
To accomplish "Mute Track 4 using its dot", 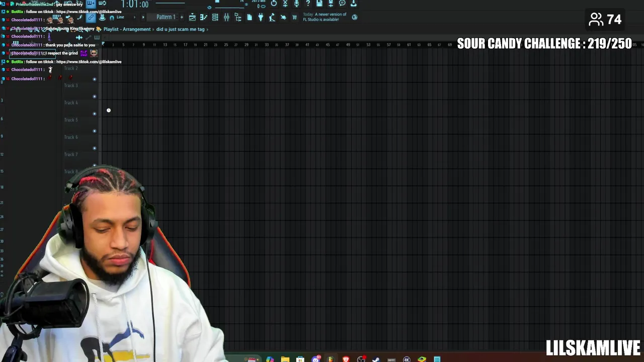I will (94, 114).
